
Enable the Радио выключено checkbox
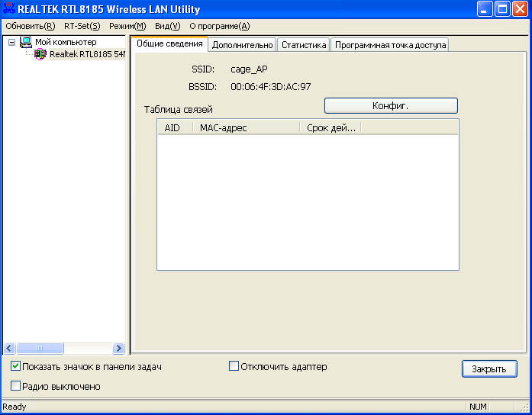(15, 386)
